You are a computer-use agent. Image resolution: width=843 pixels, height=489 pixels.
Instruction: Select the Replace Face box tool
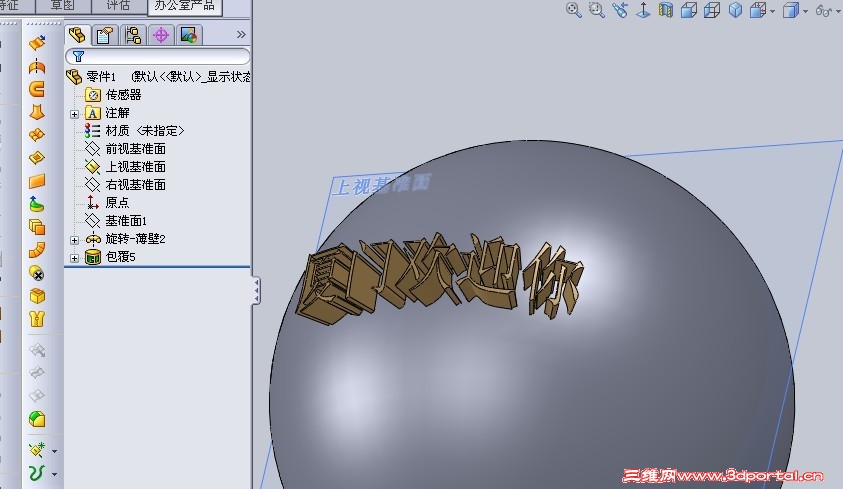[x=37, y=296]
